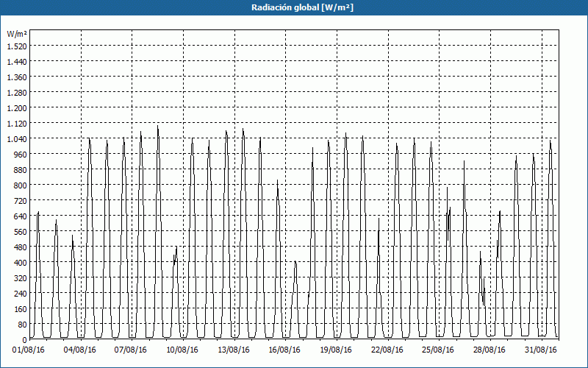
Task: Click the 720 y-axis label
Action: tap(21, 201)
